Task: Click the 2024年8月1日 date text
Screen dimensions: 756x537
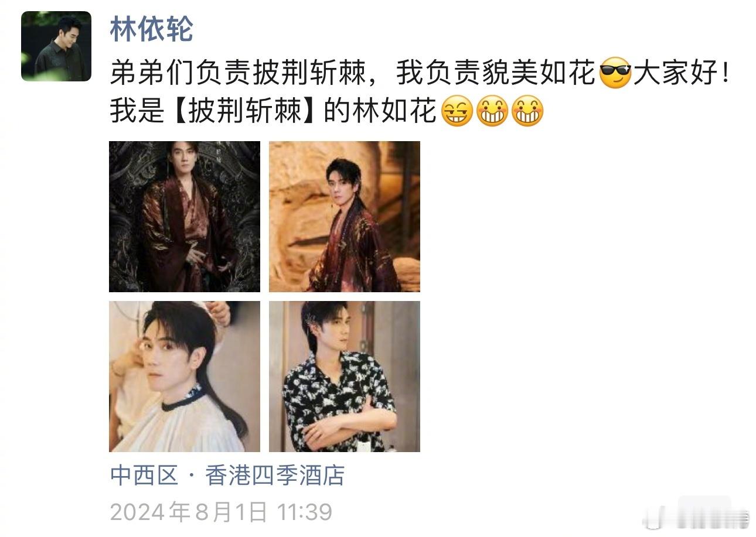Action: pyautogui.click(x=189, y=512)
